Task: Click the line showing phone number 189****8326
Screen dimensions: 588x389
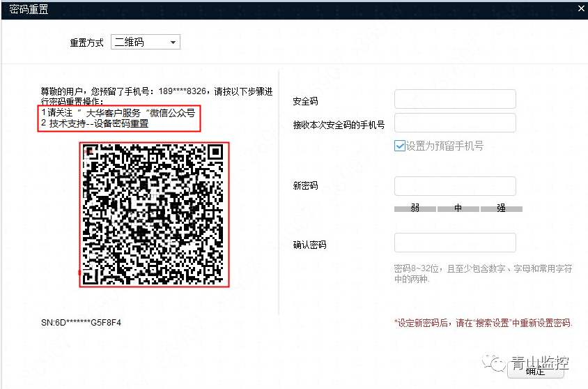Action: (x=157, y=91)
